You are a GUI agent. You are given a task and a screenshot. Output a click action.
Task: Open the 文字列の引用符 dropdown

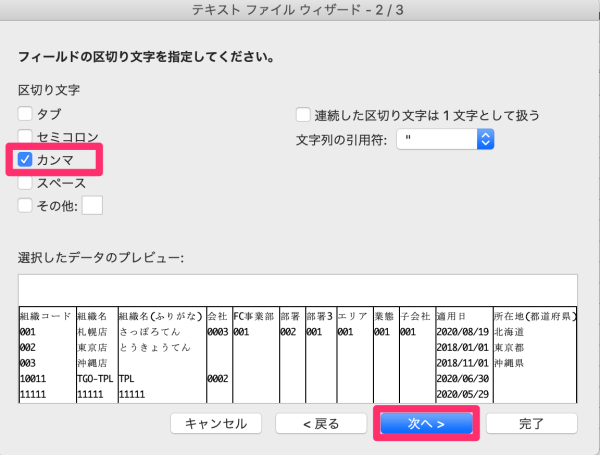pos(446,140)
